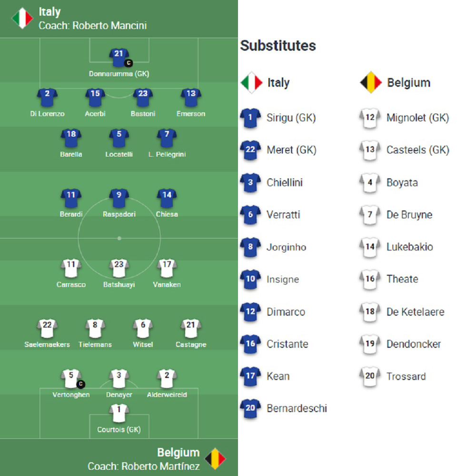This screenshot has width=476, height=476.
Task: Click Batshuayi's number 23 shirt
Action: coord(119,267)
